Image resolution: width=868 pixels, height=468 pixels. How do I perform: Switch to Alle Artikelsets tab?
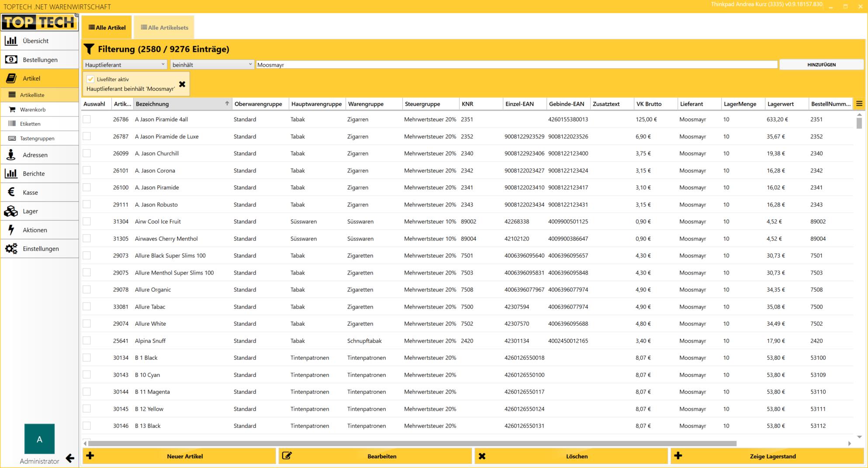pyautogui.click(x=164, y=28)
